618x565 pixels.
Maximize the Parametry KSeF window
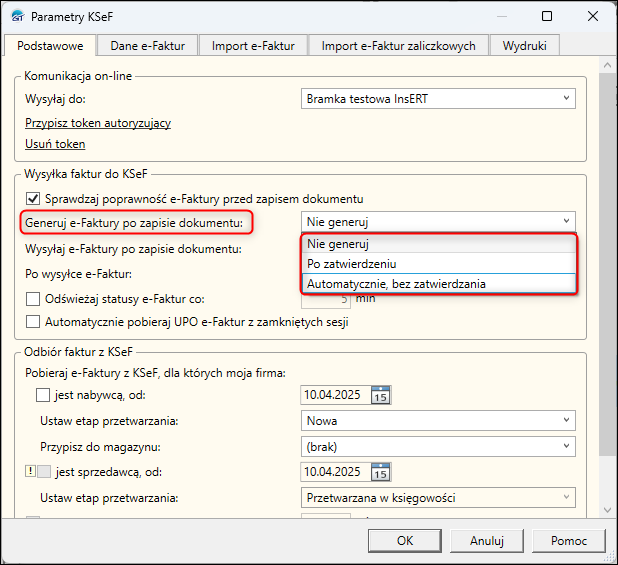tap(547, 17)
